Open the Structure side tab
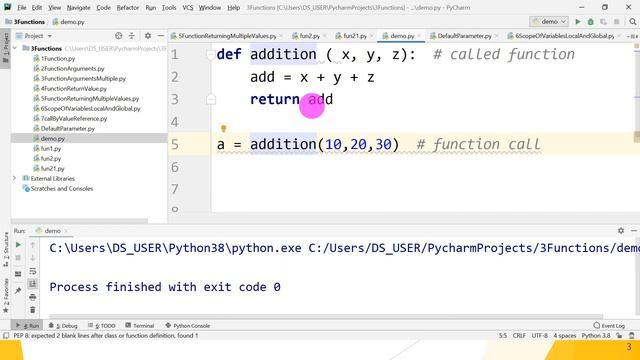Image resolution: width=640 pixels, height=360 pixels. point(5,249)
